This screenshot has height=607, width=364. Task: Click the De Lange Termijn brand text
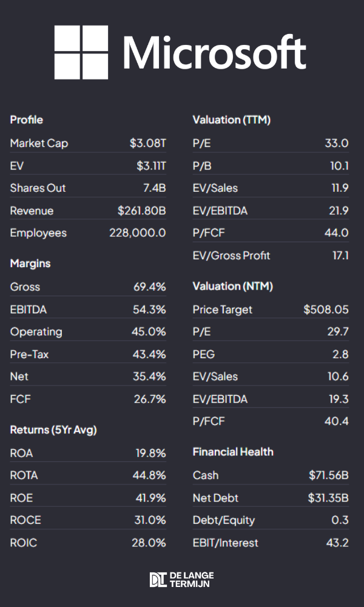[x=191, y=580]
